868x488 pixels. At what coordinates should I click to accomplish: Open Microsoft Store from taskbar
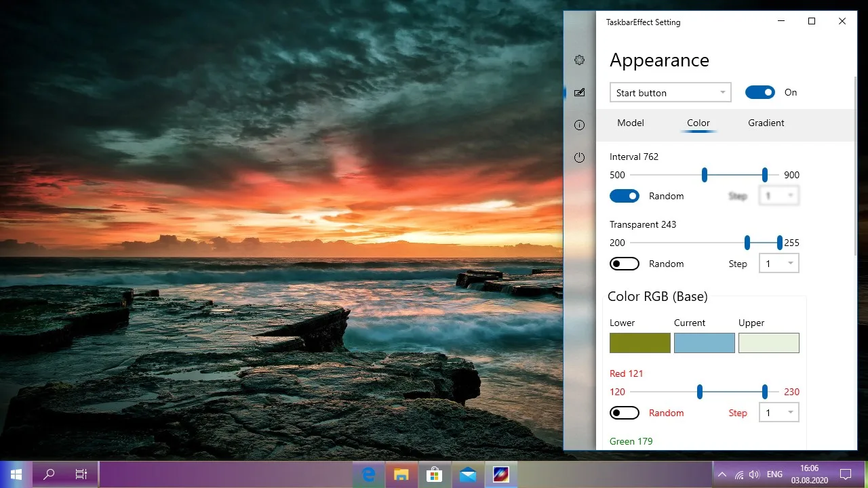pos(434,474)
